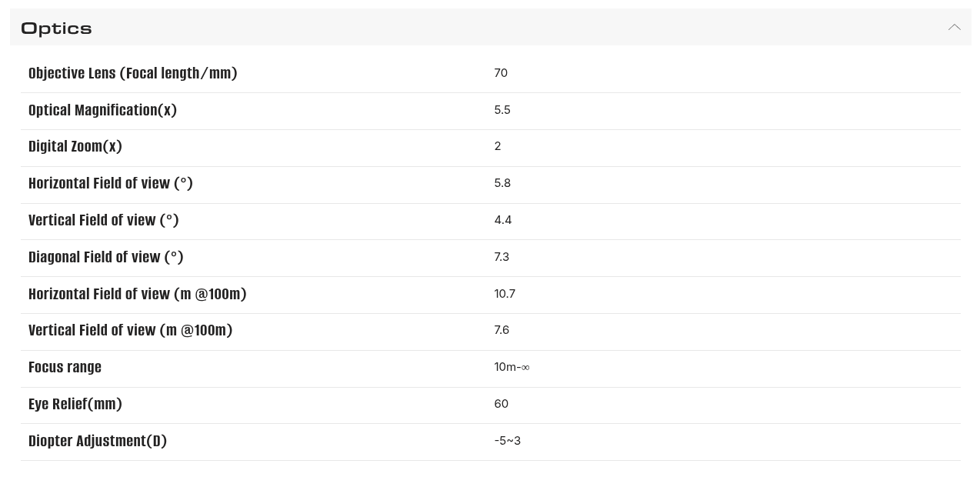The height and width of the screenshot is (477, 980).
Task: Click the horizontal field value 10.7
Action: 505,294
